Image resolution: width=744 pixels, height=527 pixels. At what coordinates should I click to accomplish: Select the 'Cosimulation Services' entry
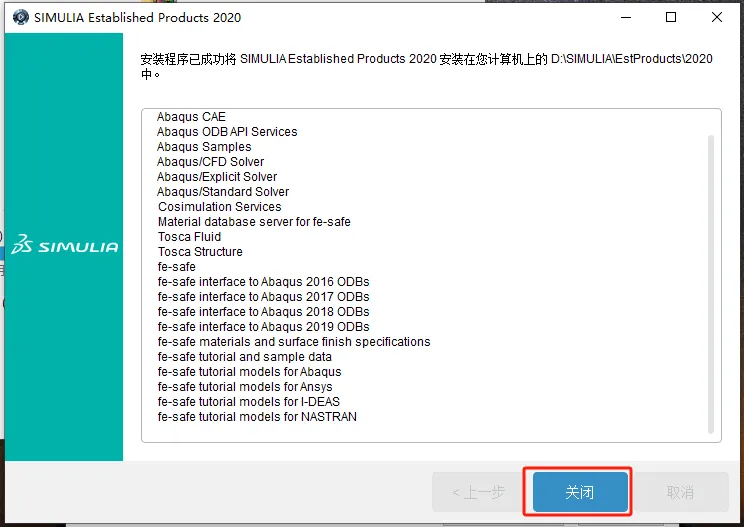(220, 207)
